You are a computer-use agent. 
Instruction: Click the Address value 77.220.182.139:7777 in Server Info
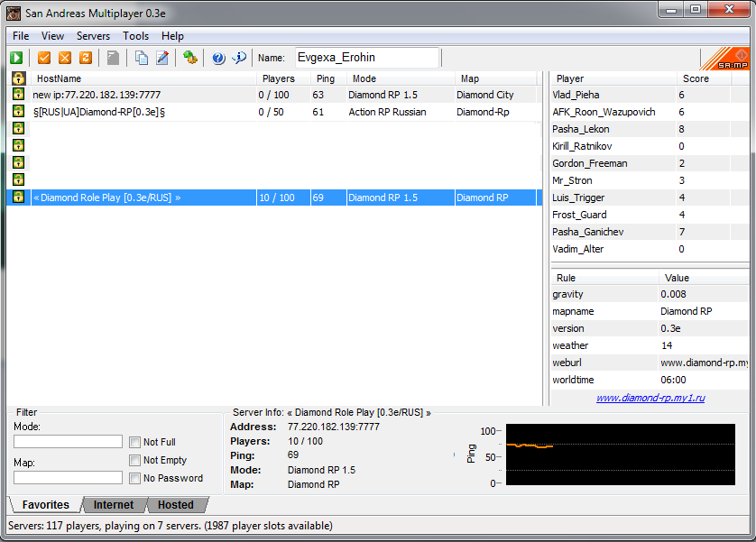pos(334,427)
